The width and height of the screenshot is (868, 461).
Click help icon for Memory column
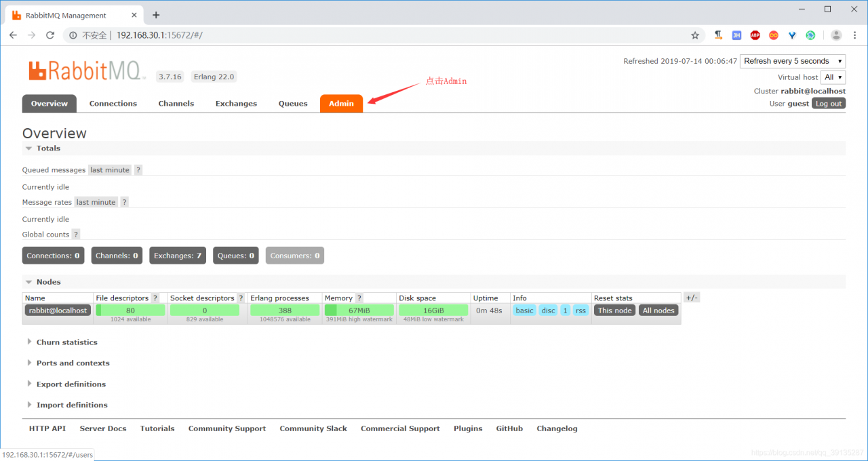(x=359, y=298)
